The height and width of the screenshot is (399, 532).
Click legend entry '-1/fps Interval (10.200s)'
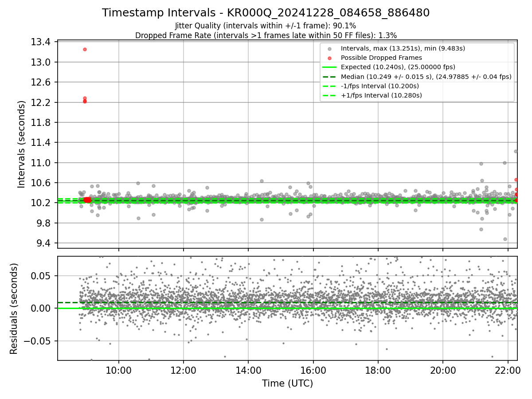(381, 86)
